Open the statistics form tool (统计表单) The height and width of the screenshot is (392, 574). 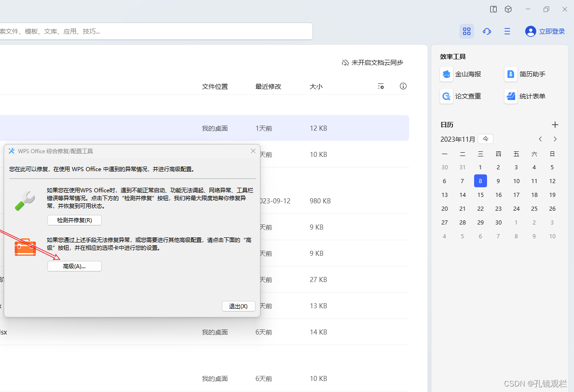coord(525,96)
